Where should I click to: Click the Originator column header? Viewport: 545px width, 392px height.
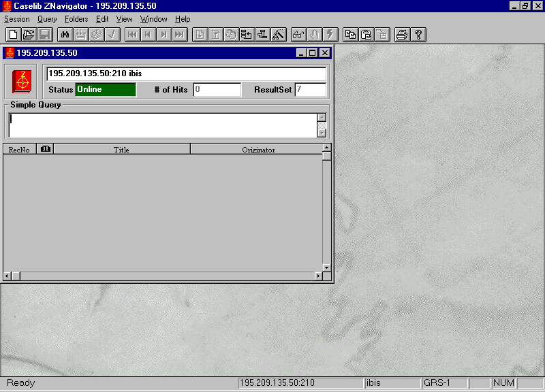coord(257,149)
